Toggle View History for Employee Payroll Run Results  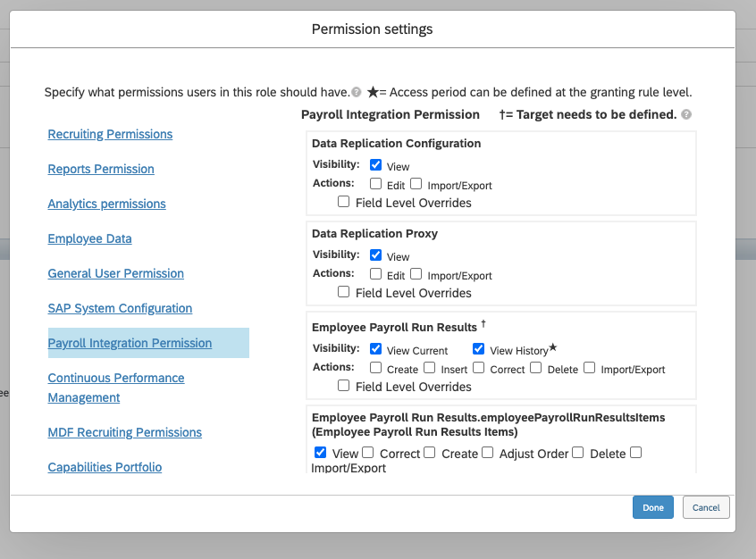point(479,349)
